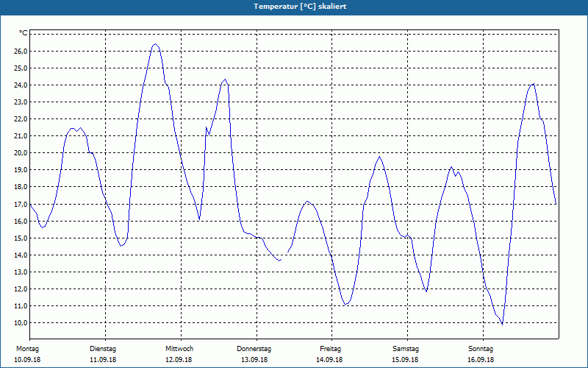Select the 15,0 axis value

pos(21,238)
